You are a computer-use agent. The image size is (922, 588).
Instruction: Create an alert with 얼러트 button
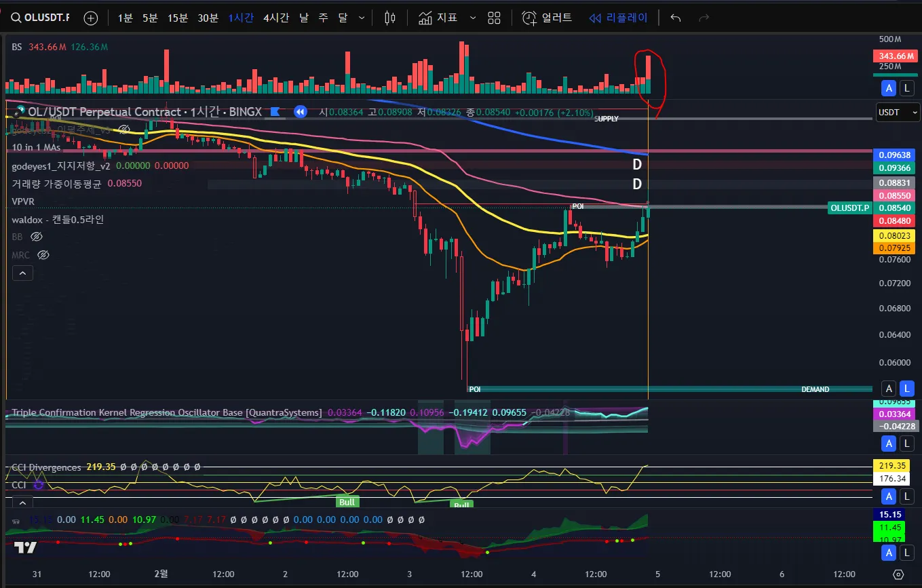[547, 18]
